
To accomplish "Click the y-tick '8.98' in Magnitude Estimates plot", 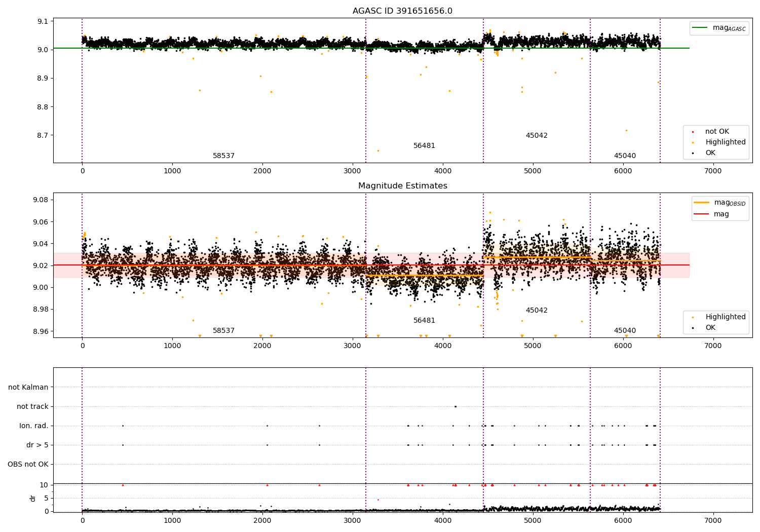I will pyautogui.click(x=41, y=310).
